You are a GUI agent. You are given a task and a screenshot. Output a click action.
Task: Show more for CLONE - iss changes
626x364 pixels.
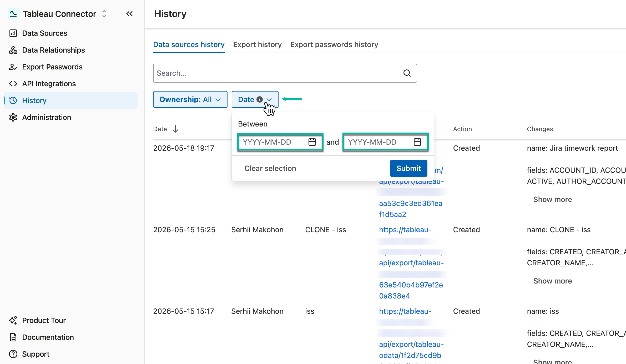pos(552,281)
